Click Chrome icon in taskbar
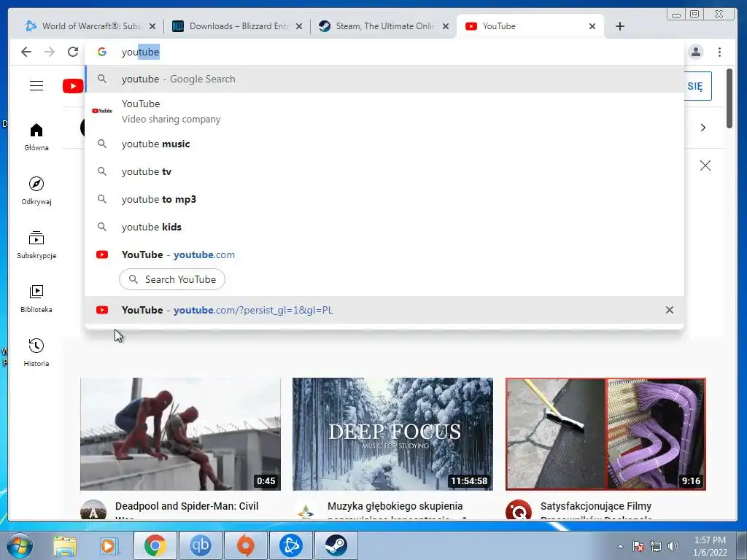This screenshot has height=560, width=747. click(155, 545)
